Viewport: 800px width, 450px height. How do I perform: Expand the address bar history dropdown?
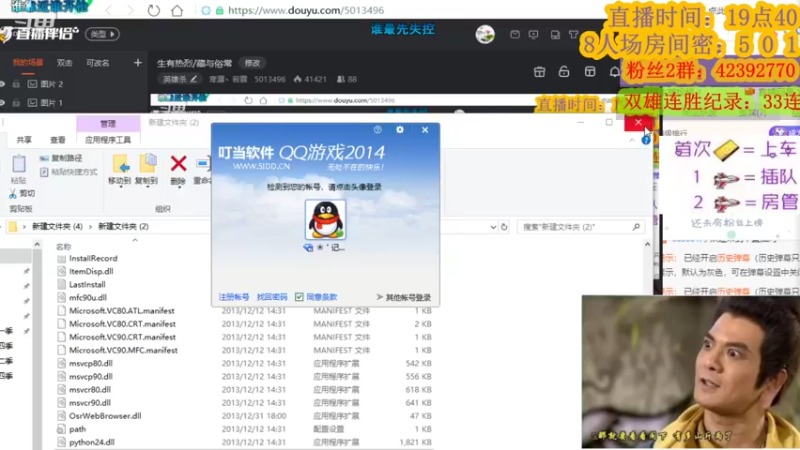(493, 227)
